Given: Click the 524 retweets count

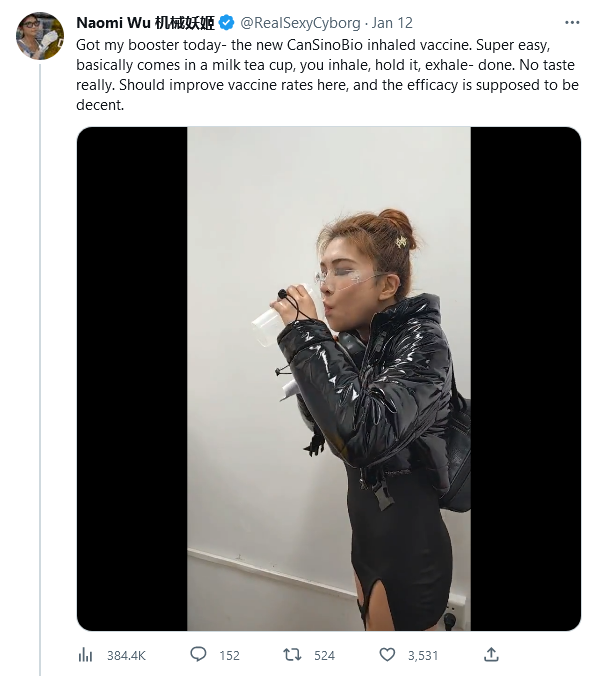Looking at the screenshot, I should click(x=324, y=656).
